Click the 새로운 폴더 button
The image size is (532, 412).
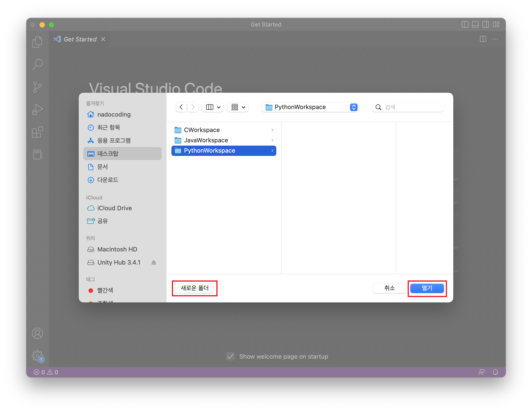[x=194, y=288]
